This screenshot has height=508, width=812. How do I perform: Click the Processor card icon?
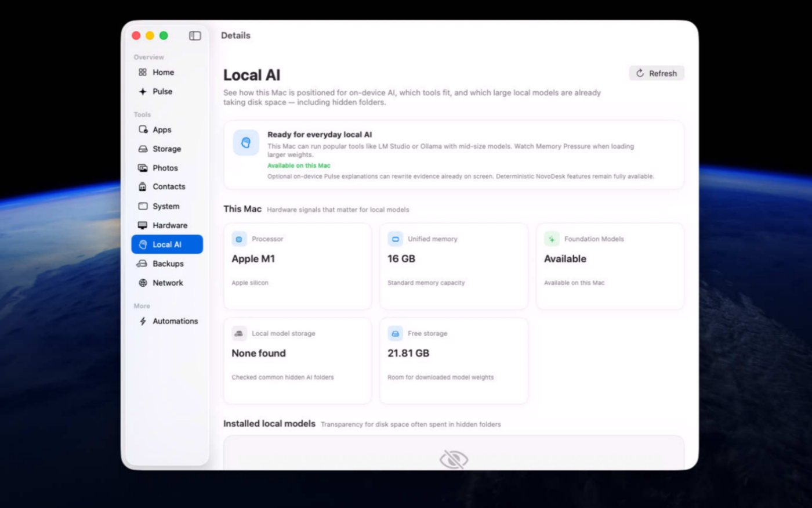(x=239, y=239)
